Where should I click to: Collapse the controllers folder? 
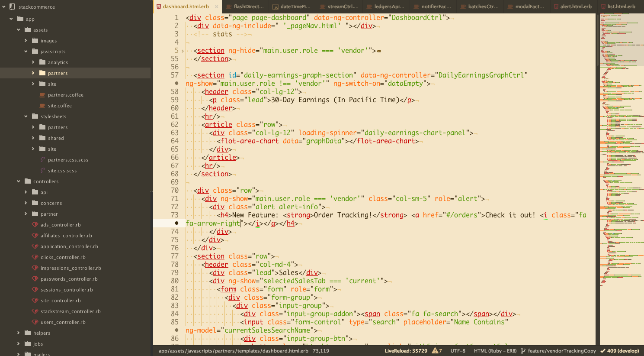[x=18, y=181]
